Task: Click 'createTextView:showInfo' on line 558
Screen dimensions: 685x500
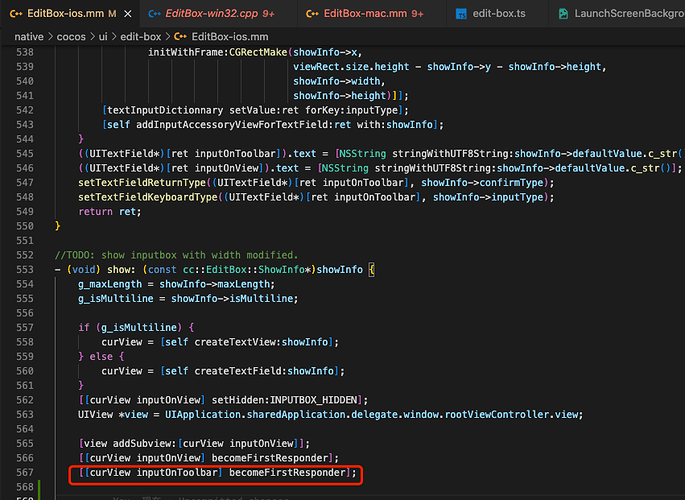Action: pos(261,342)
